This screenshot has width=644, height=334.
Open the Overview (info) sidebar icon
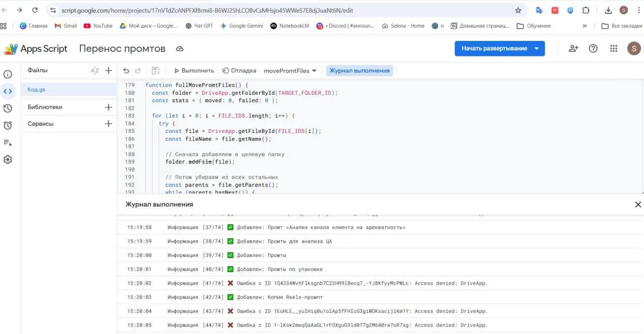(8, 75)
